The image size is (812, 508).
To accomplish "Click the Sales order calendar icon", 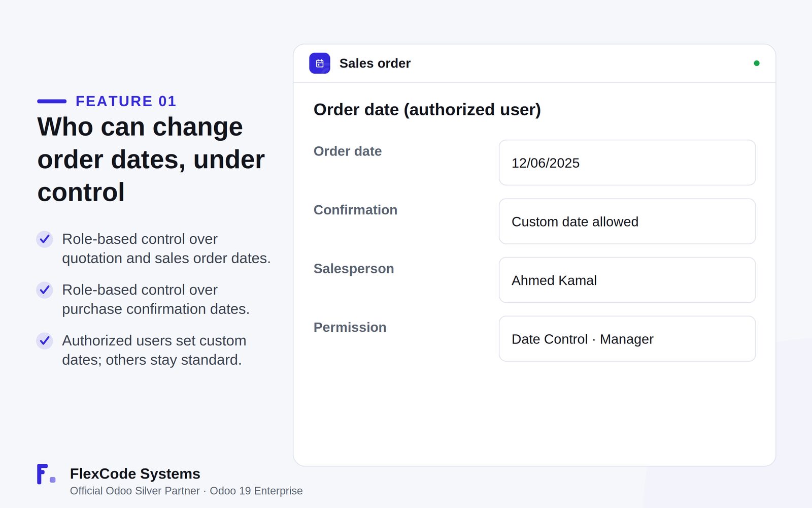I will 320,63.
